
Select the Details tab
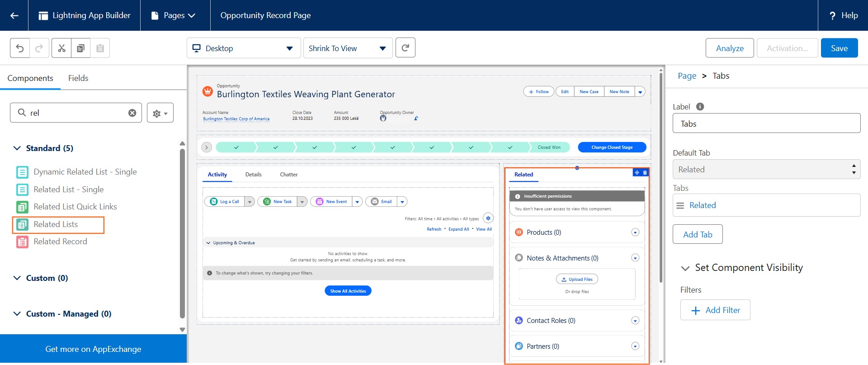coord(254,175)
